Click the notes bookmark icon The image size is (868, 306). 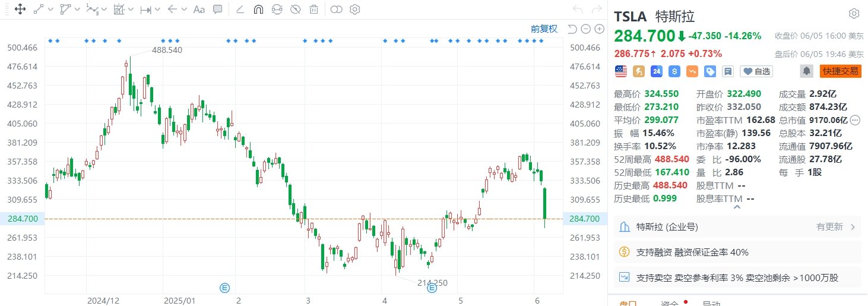tap(727, 71)
